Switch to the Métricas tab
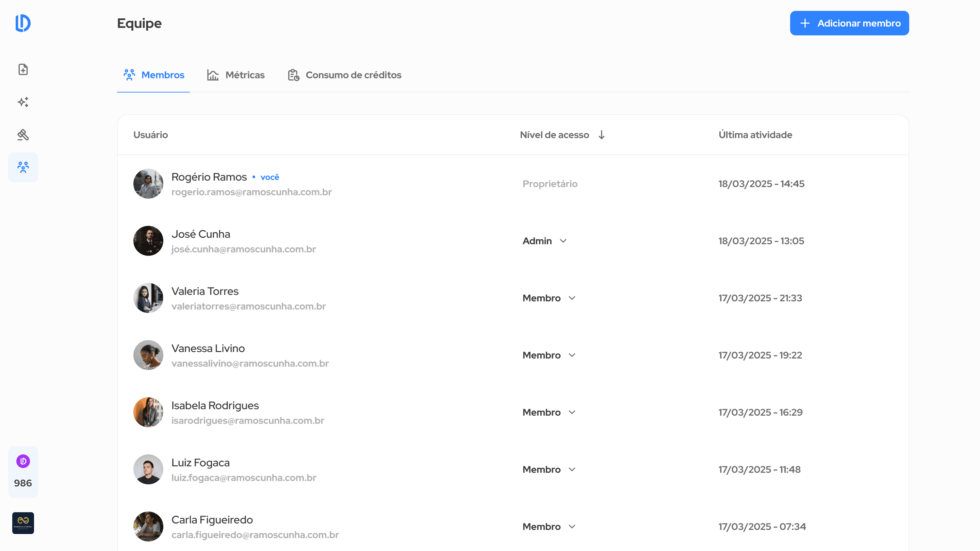Image resolution: width=980 pixels, height=551 pixels. click(236, 75)
